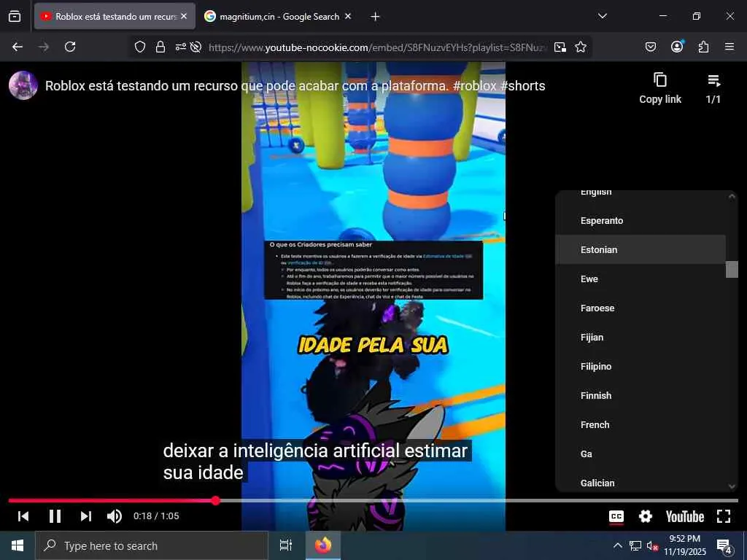Image resolution: width=747 pixels, height=560 pixels.
Task: Select Finnish caption translation
Action: click(x=640, y=395)
